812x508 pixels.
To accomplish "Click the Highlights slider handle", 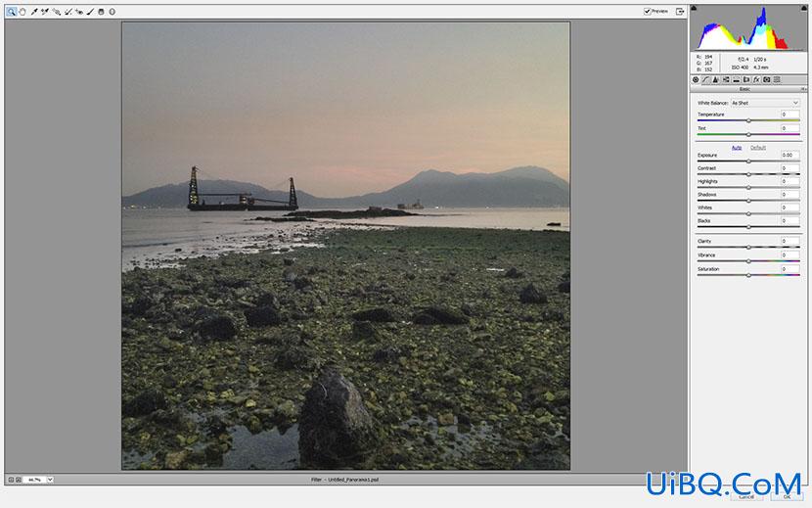I will [748, 188].
